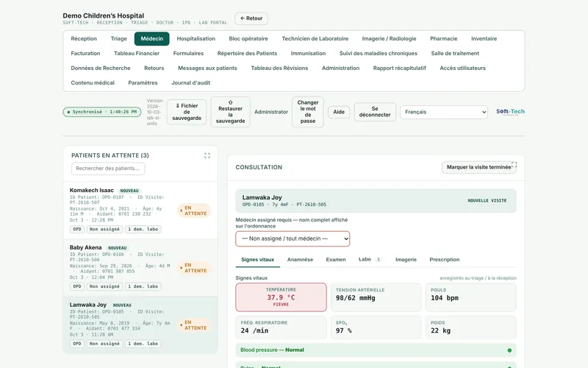The height and width of the screenshot is (368, 588).
Task: Click Marquer la visite terminée
Action: click(x=479, y=167)
